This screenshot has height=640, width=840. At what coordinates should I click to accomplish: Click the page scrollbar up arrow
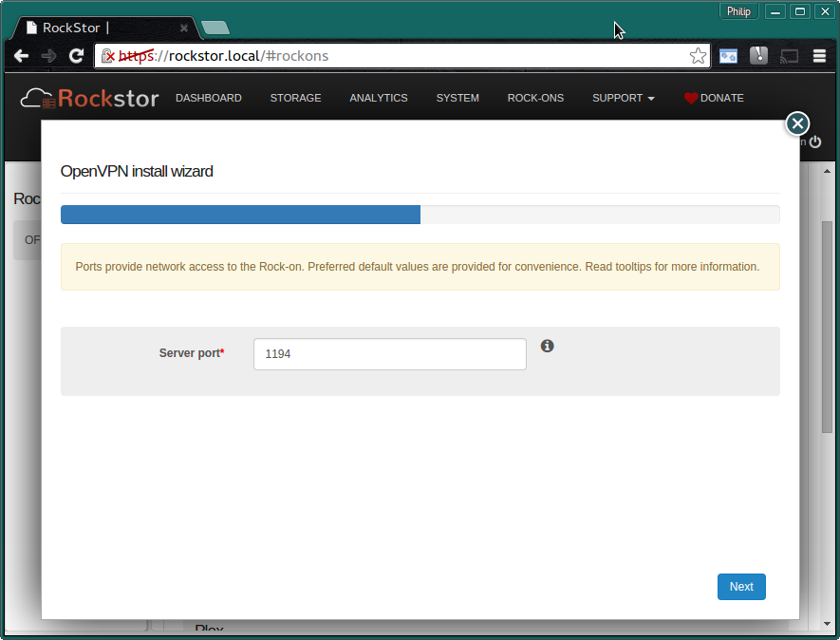click(827, 171)
